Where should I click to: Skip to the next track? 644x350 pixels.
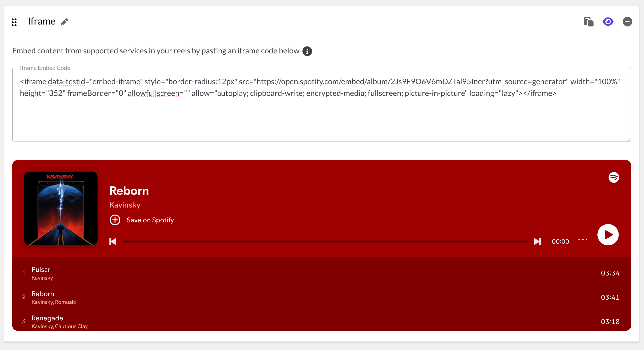pos(537,242)
